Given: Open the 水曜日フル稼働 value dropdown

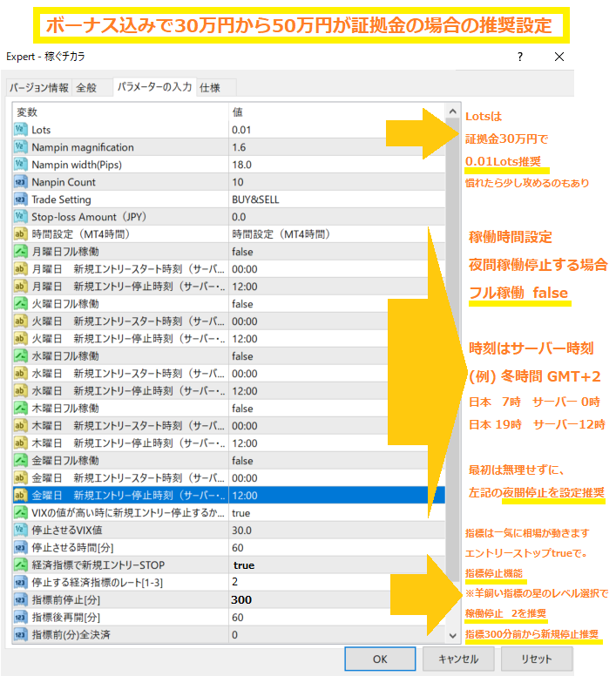Looking at the screenshot, I should pos(242,356).
